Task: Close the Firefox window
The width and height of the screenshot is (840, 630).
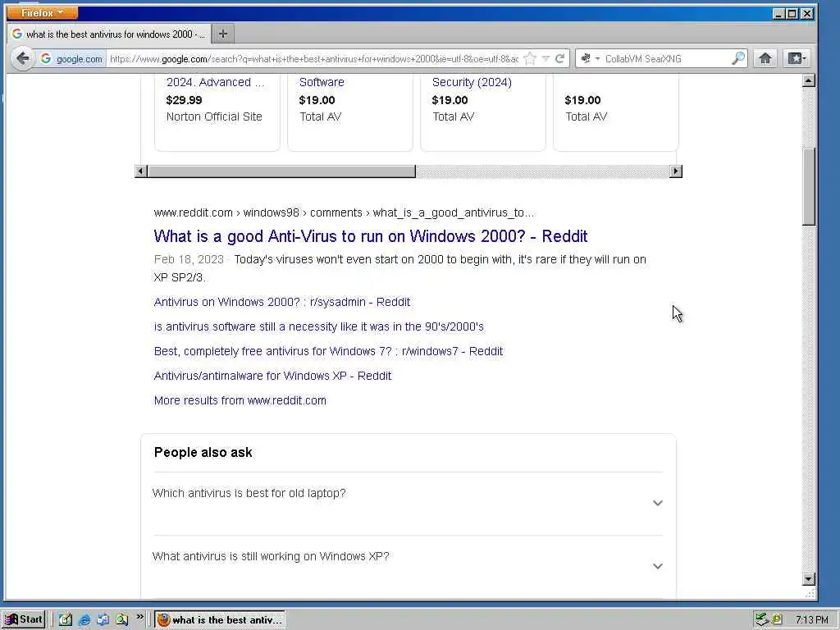Action: point(807,13)
